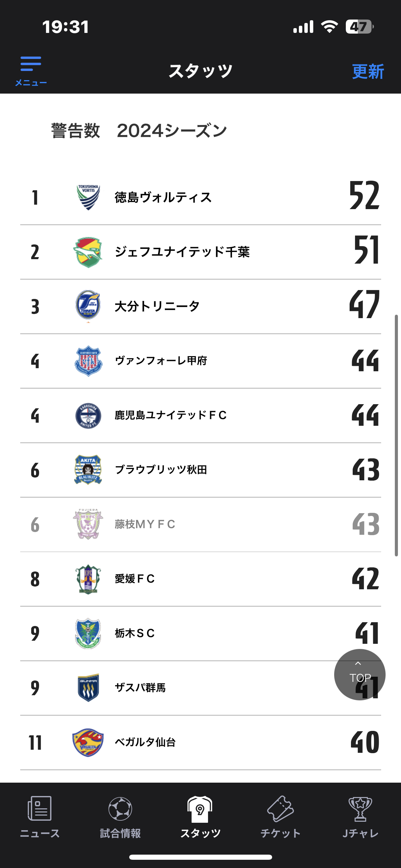Click the Kagoshima United FC logo
Viewport: 401px width, 868px height.
88,415
